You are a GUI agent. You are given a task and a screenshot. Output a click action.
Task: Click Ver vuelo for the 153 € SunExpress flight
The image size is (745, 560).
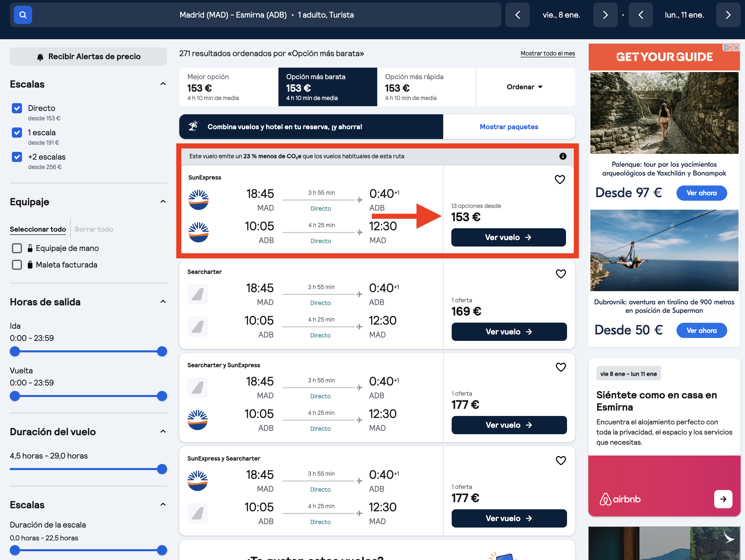[x=509, y=237]
